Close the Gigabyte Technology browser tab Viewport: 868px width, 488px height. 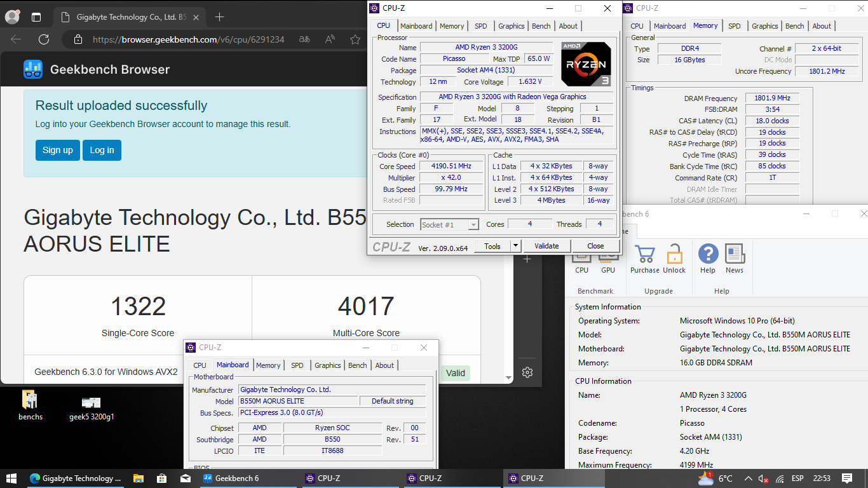pos(197,17)
